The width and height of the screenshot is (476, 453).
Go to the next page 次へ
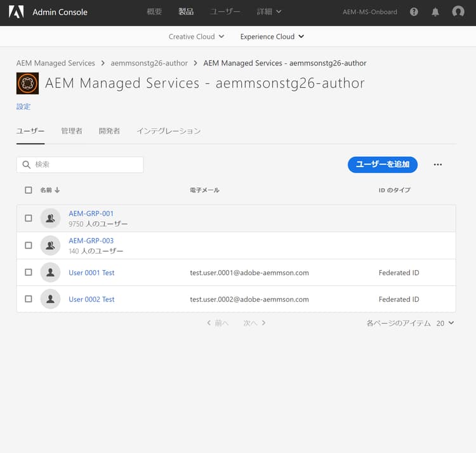coord(255,323)
